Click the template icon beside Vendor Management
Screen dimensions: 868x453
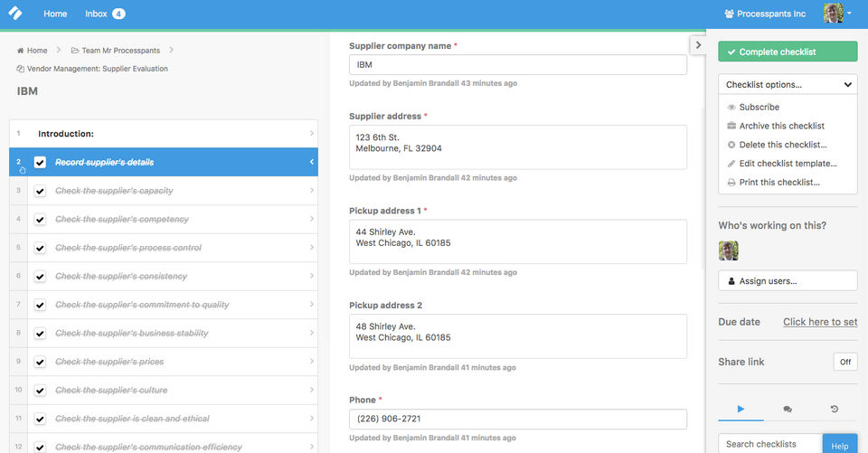(21, 69)
